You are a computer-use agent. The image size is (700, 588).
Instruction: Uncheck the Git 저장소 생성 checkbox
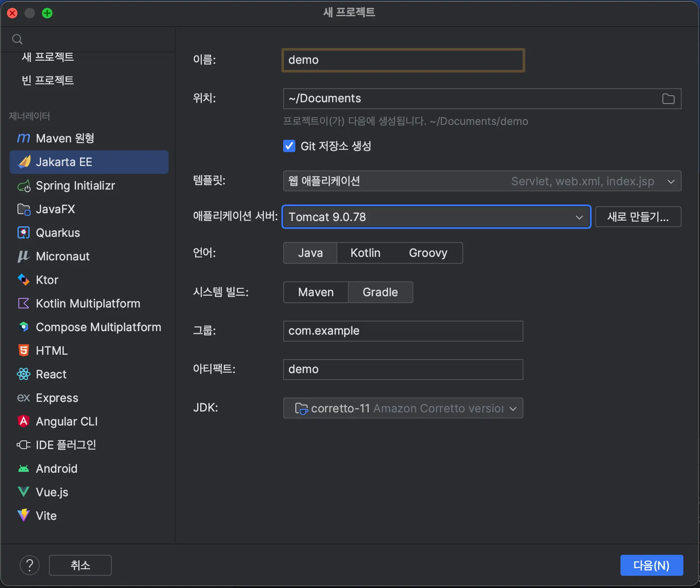(289, 146)
